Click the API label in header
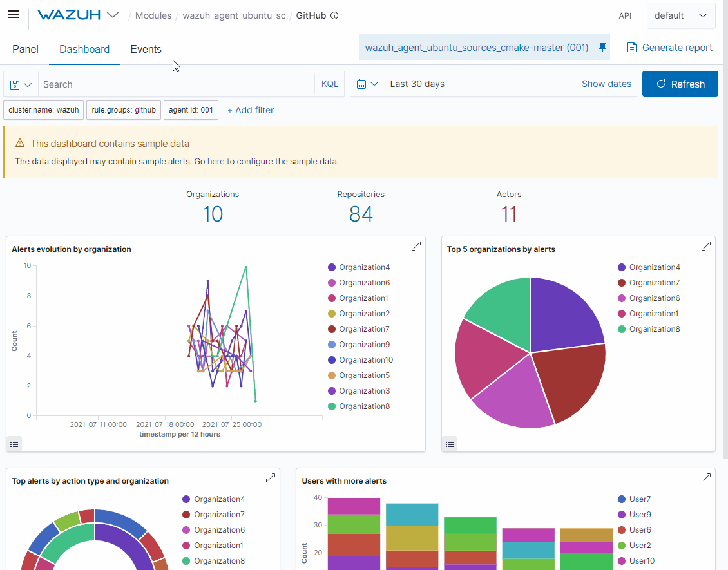 [x=625, y=16]
